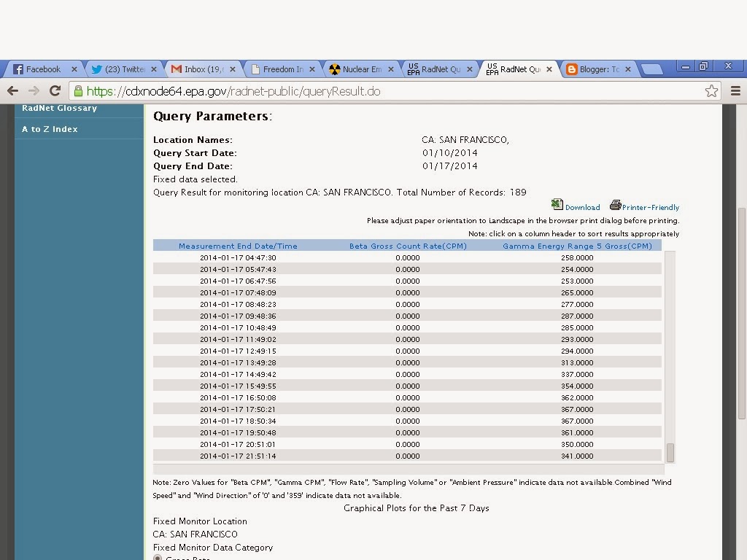Viewport: 747px width, 560px height.
Task: Click the 2014-01-17 21:51:14 timestamp cell
Action: [x=238, y=456]
